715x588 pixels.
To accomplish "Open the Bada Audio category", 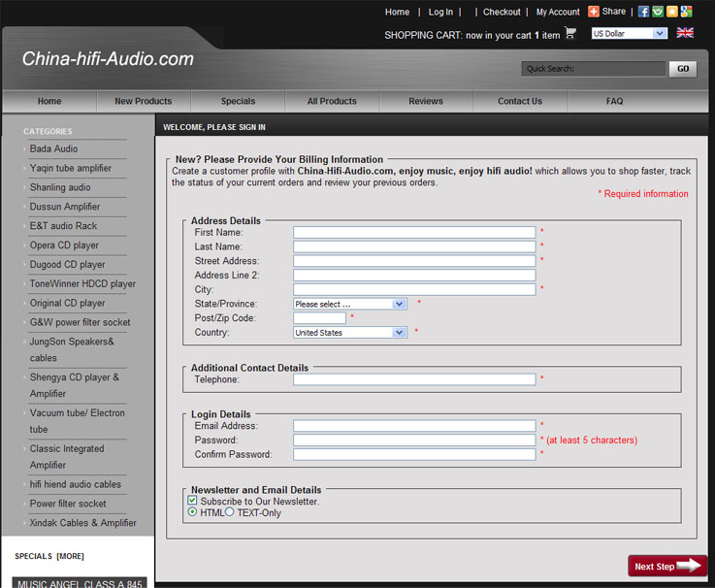I will 53,148.
